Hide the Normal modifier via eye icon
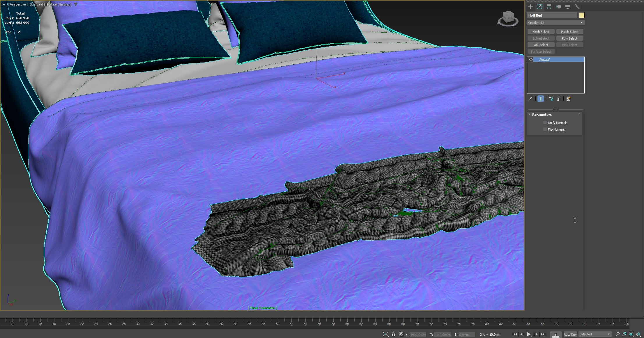 pyautogui.click(x=531, y=60)
